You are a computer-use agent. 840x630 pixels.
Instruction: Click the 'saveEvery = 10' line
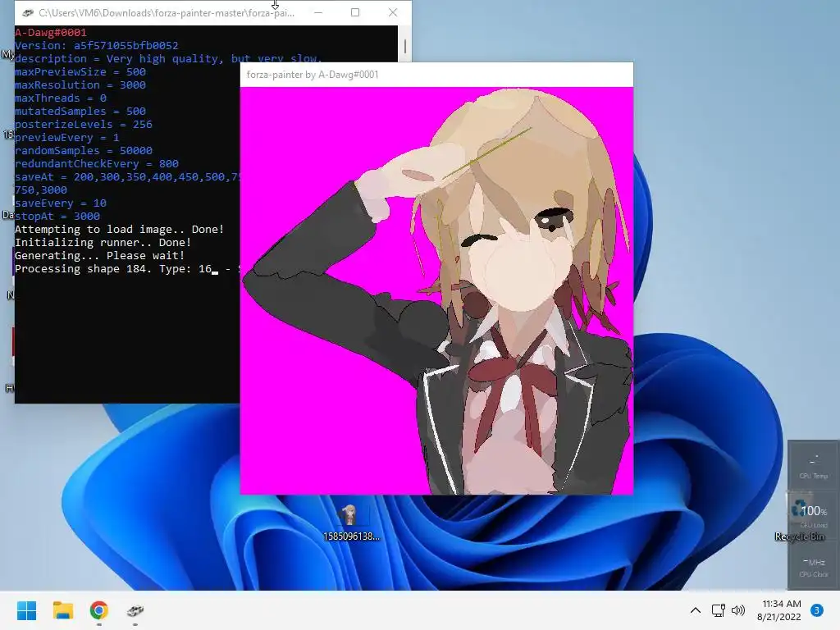61,203
